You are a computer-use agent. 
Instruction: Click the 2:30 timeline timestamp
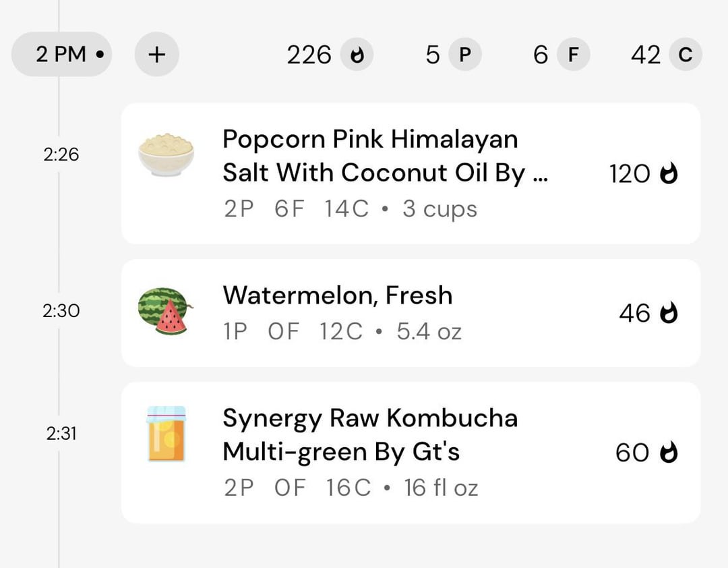(x=61, y=311)
